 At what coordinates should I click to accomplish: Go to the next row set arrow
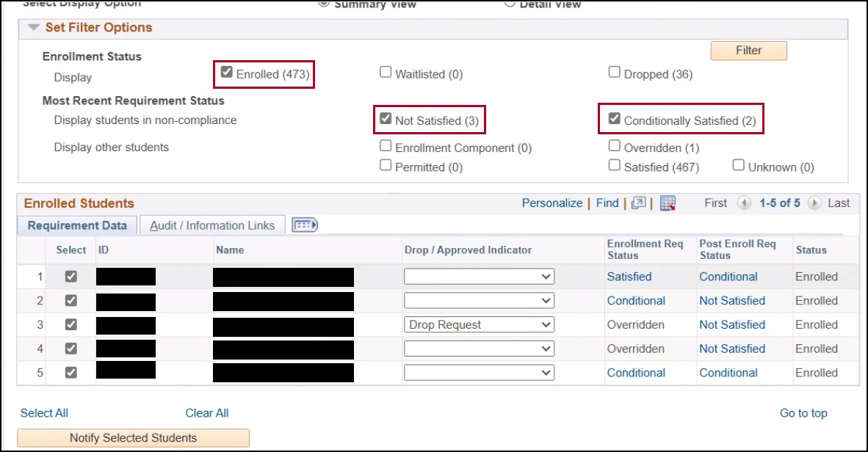click(x=814, y=203)
